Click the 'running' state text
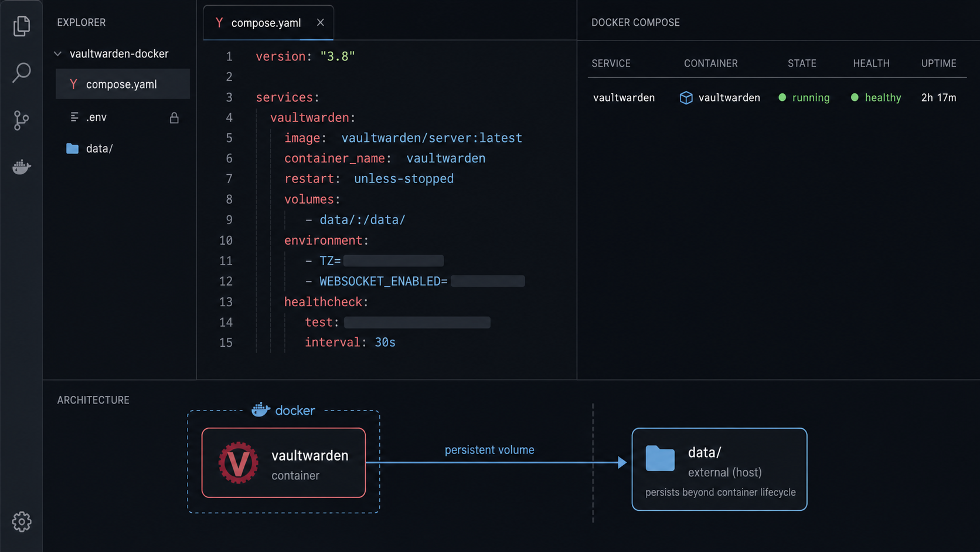The height and width of the screenshot is (552, 980). [x=811, y=97]
